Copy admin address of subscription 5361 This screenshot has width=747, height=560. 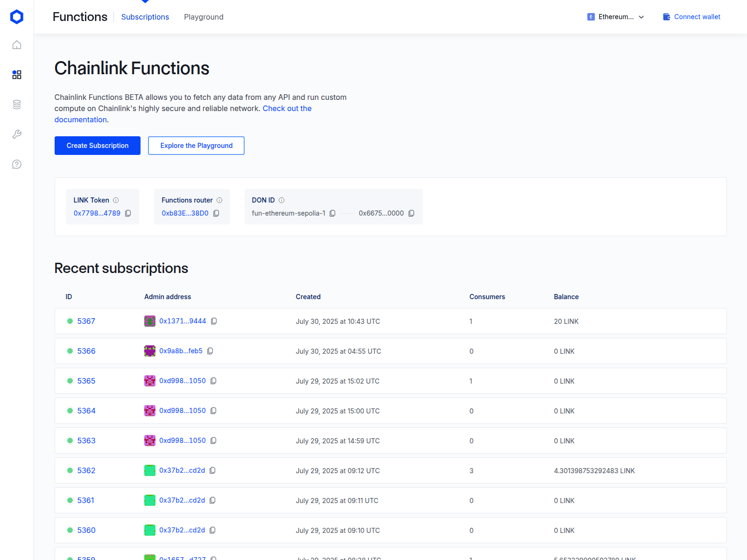tap(212, 500)
